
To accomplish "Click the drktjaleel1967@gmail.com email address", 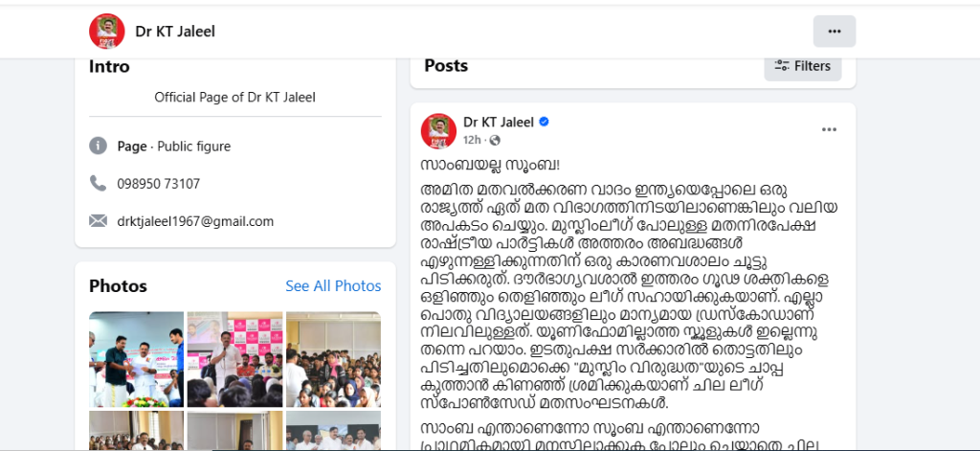I will (195, 221).
